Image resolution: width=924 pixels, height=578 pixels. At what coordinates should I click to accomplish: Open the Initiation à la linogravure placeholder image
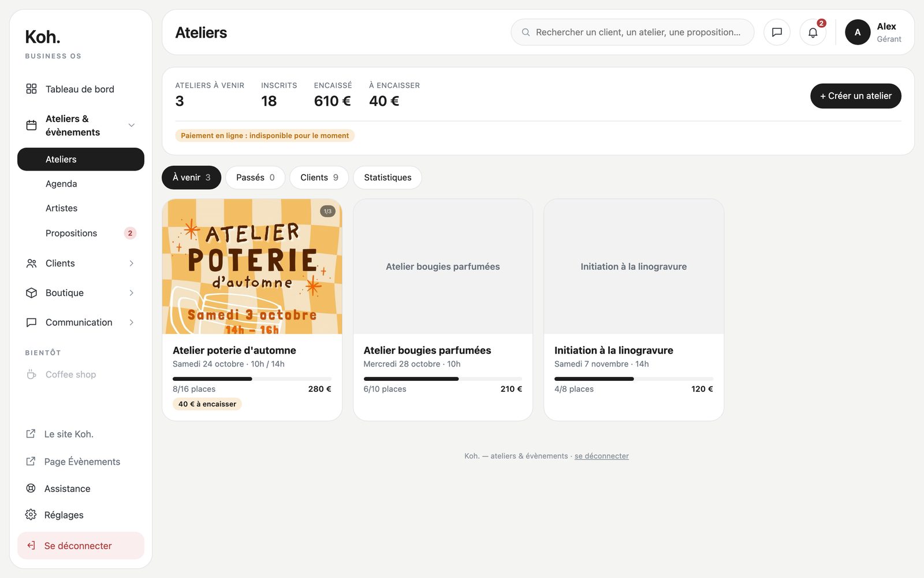(x=634, y=266)
